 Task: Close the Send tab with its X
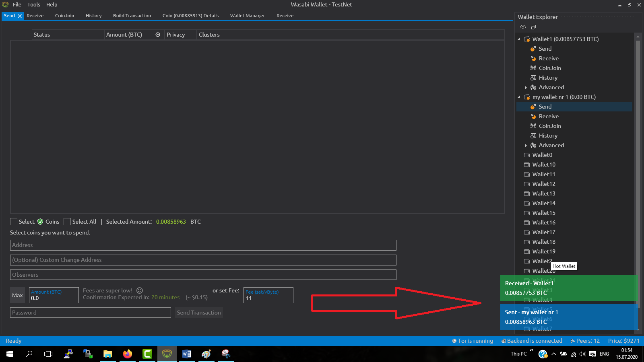coord(19,16)
